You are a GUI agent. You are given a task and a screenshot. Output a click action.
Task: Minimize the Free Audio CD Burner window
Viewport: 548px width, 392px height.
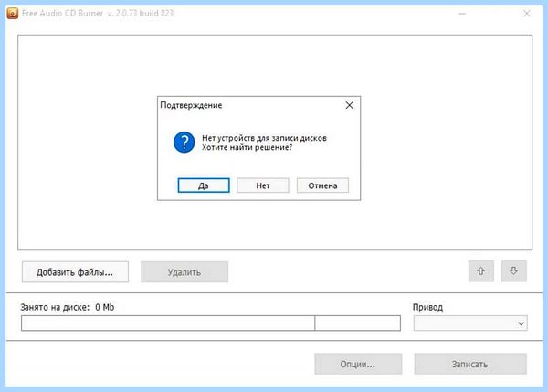[462, 14]
